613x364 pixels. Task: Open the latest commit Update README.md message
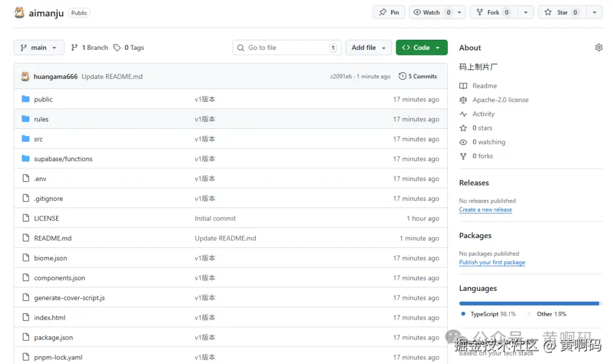click(112, 77)
